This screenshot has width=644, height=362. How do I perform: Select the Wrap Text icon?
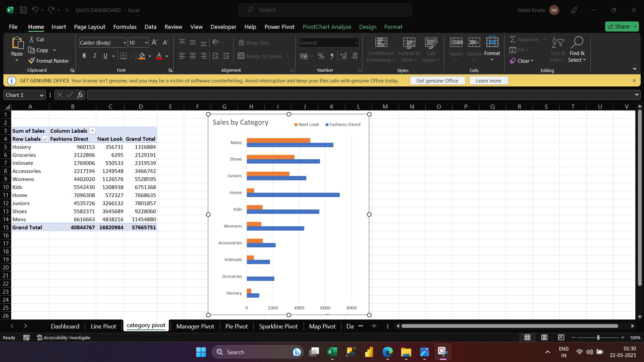[242, 43]
